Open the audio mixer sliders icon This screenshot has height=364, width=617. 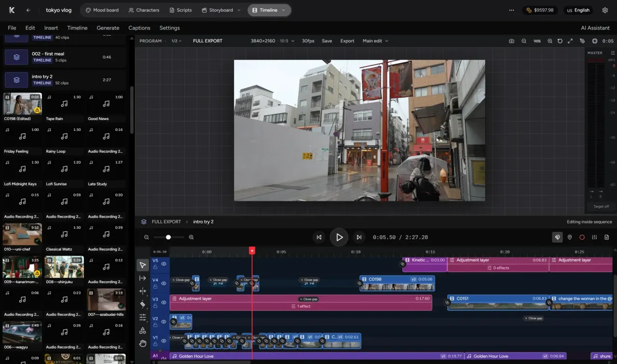[x=594, y=237]
